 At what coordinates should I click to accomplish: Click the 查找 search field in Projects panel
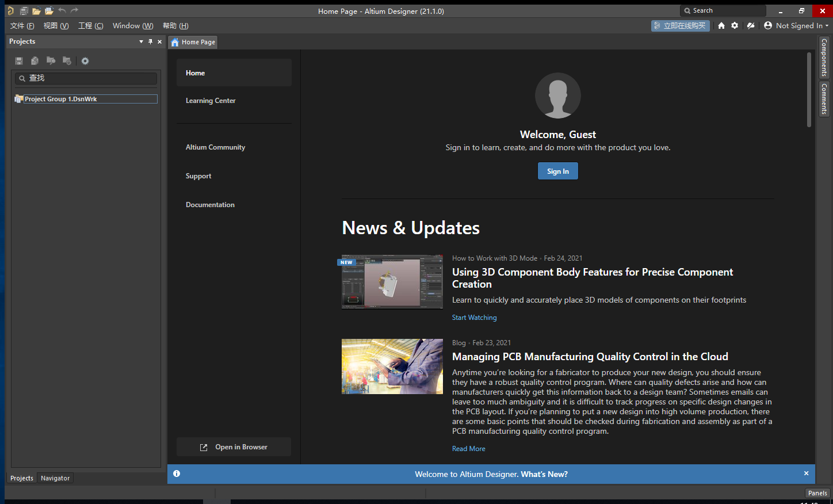pos(86,78)
